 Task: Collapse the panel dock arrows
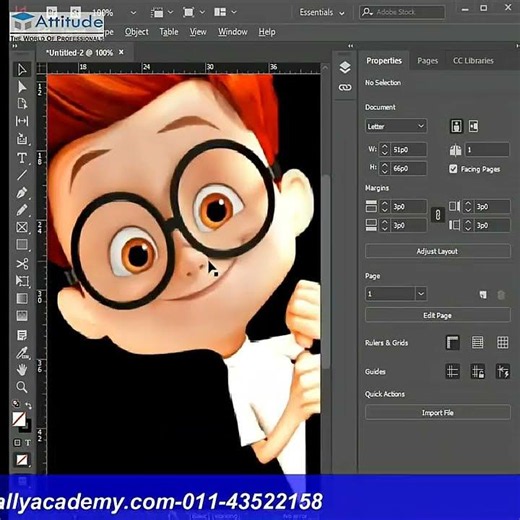(350, 46)
